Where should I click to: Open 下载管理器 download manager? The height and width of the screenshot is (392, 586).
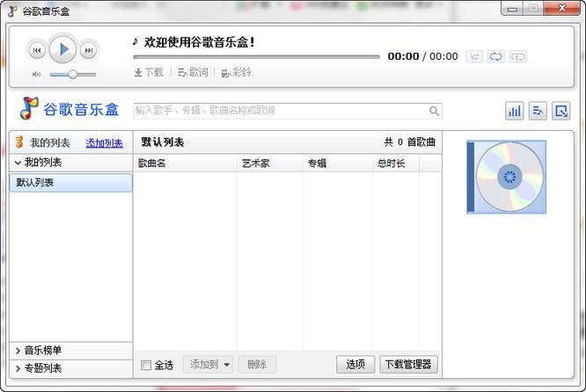pyautogui.click(x=408, y=365)
